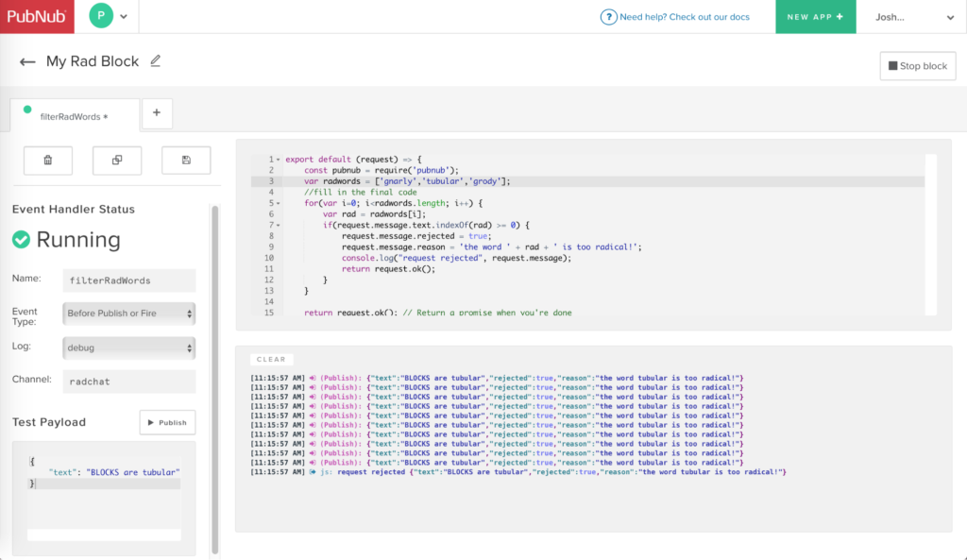Image resolution: width=967 pixels, height=560 pixels.
Task: Click the Publish test payload button
Action: point(167,422)
